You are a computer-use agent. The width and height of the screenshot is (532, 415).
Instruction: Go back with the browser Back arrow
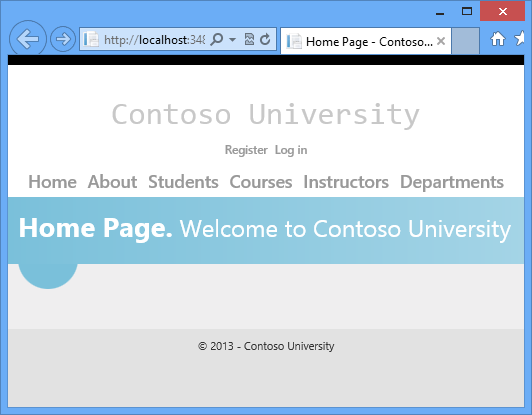click(x=27, y=39)
